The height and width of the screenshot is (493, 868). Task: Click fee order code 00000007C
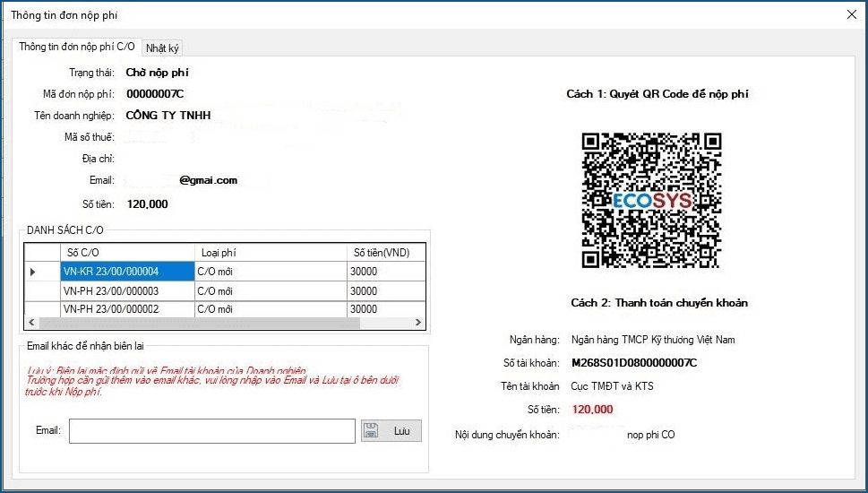click(x=155, y=94)
